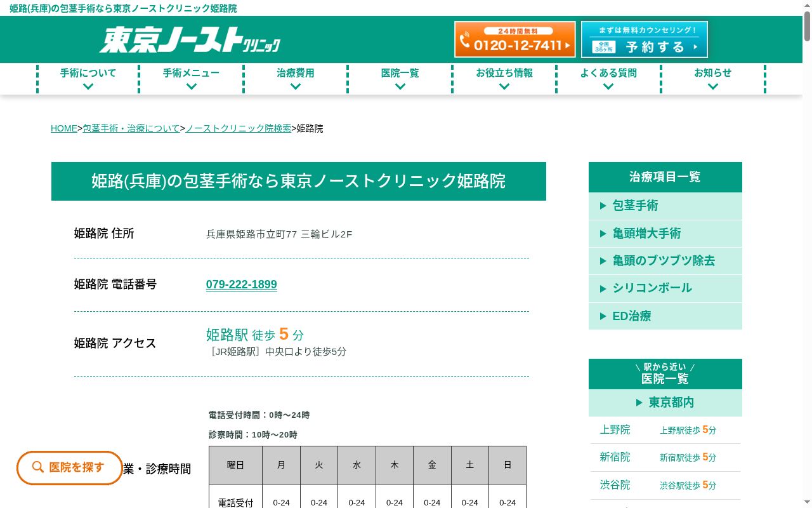This screenshot has height=508, width=812.
Task: Click the 月 column header
Action: 281,465
